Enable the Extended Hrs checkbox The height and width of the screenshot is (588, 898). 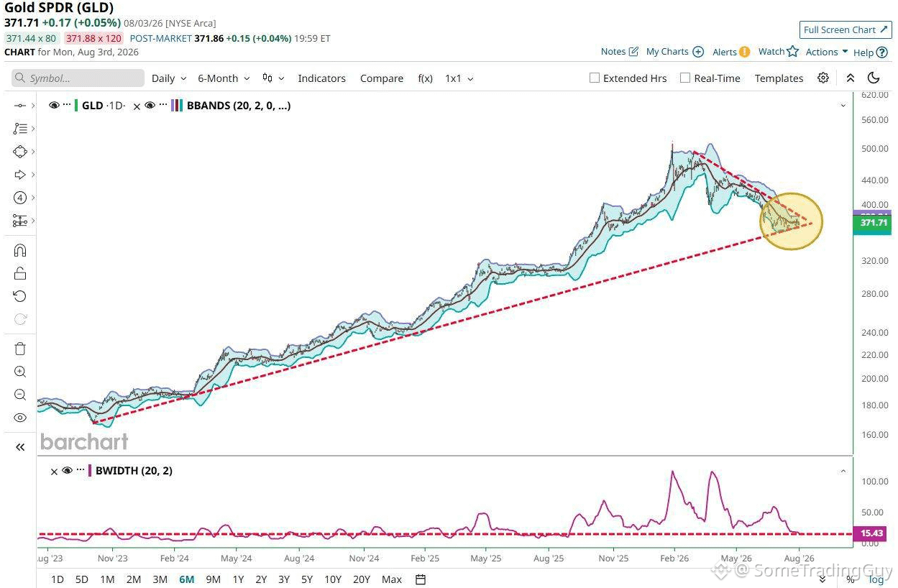pos(595,78)
